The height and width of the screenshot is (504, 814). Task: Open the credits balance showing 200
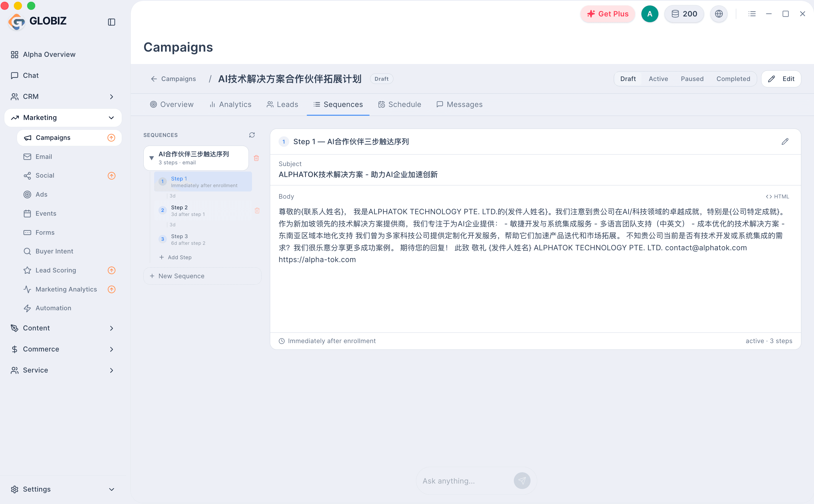684,14
